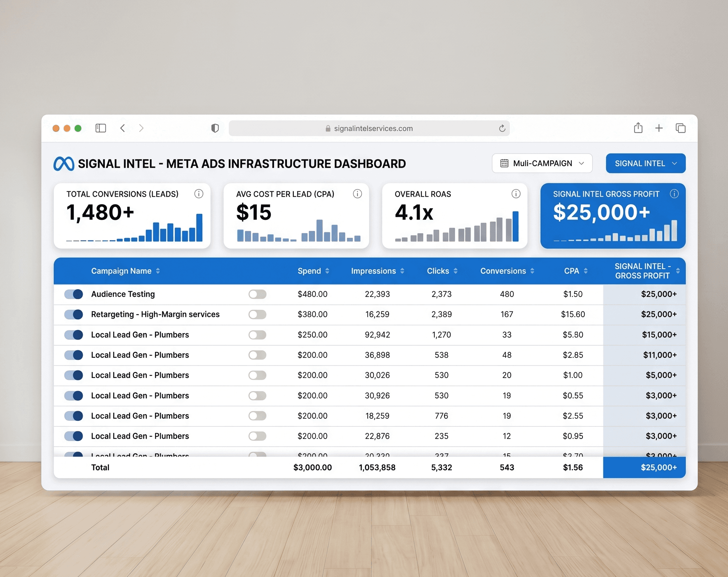This screenshot has width=728, height=577.
Task: Enable grey toggle in Audience Testing row
Action: (258, 294)
